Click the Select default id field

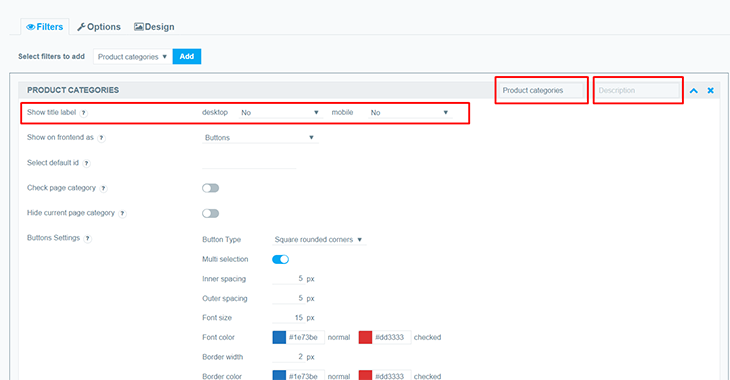point(249,163)
